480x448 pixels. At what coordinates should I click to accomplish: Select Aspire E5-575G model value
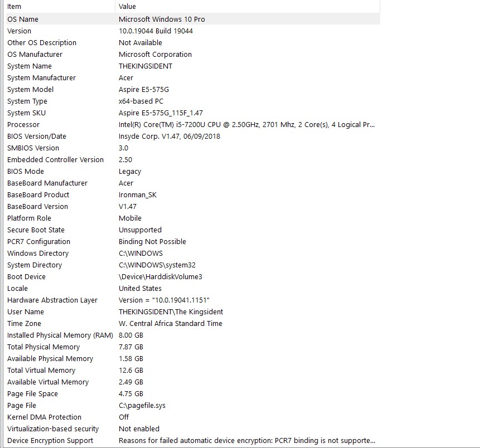tap(144, 89)
